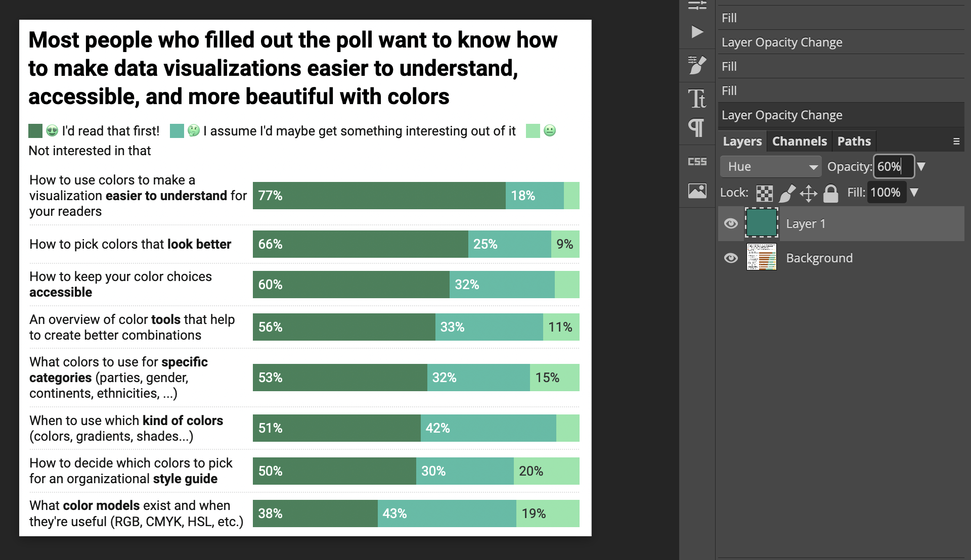
Task: Open the Hue blend mode dropdown
Action: 770,167
